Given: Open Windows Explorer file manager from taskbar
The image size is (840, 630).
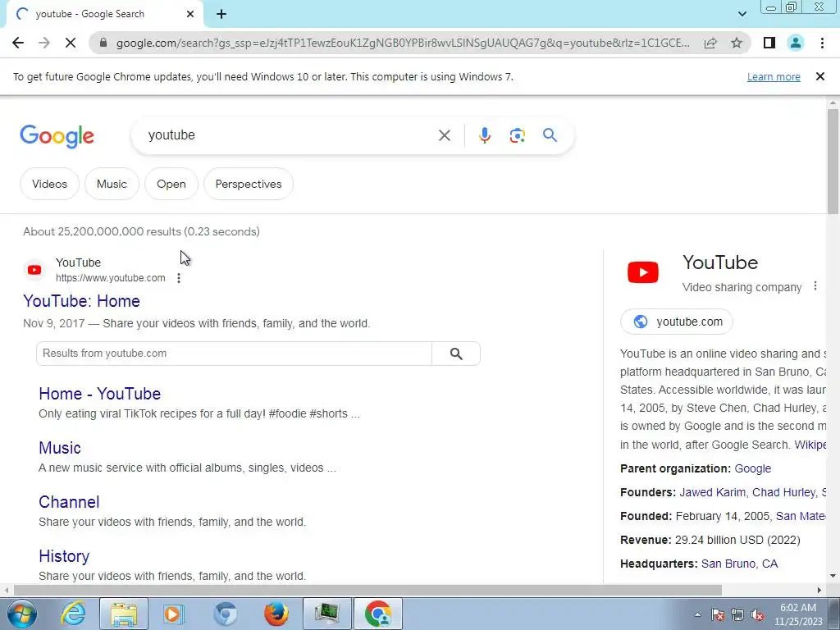Looking at the screenshot, I should [124, 614].
